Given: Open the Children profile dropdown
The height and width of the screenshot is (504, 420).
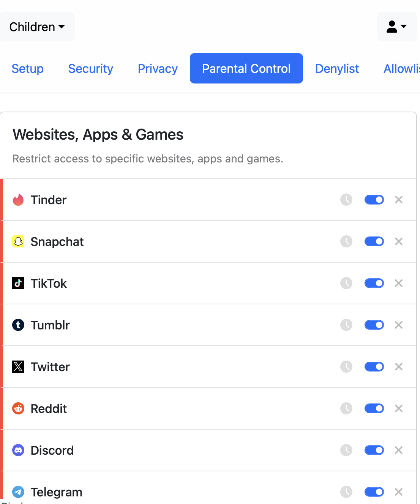Looking at the screenshot, I should pos(37,27).
